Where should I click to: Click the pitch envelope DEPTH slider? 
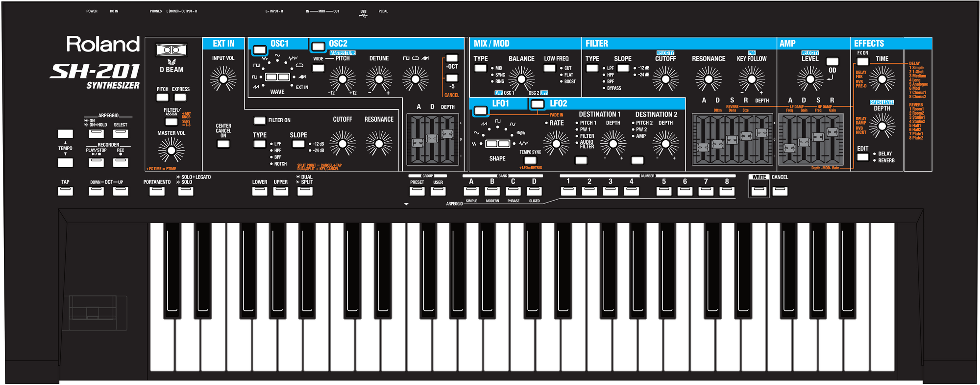(x=447, y=133)
